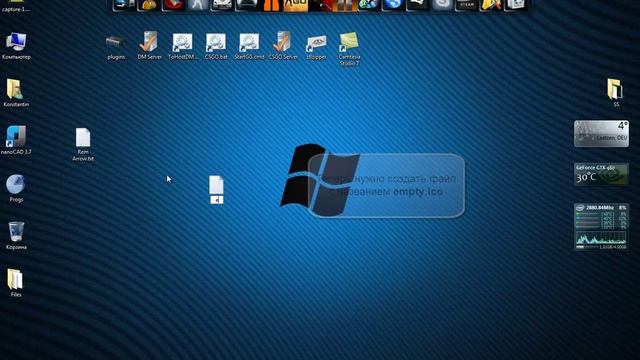The height and width of the screenshot is (360, 640).
Task: Open the Files folder on desktop
Action: [x=16, y=283]
